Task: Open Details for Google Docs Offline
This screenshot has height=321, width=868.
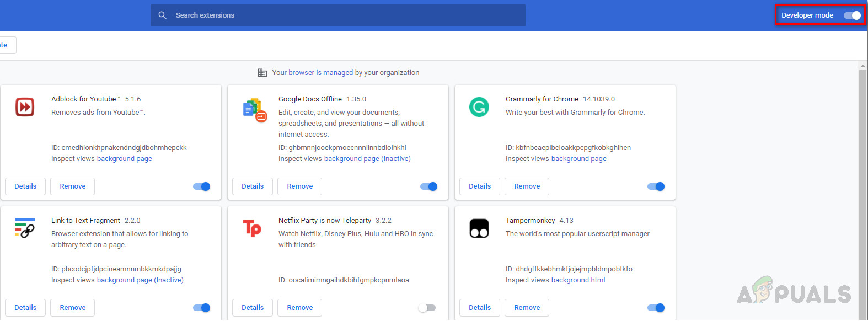Action: coord(253,186)
